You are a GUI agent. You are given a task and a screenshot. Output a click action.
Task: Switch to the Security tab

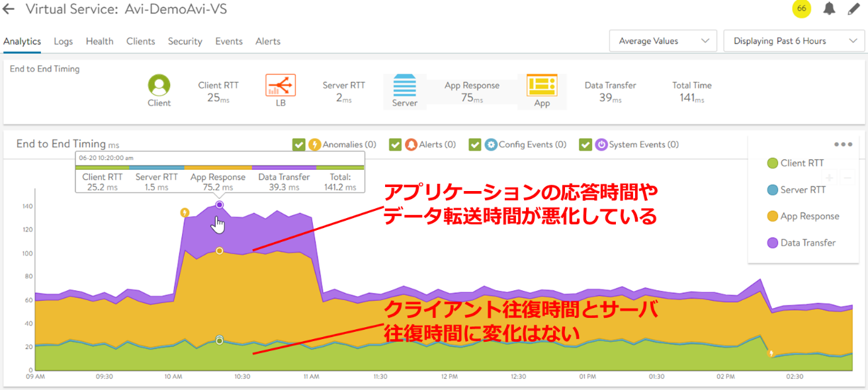185,41
